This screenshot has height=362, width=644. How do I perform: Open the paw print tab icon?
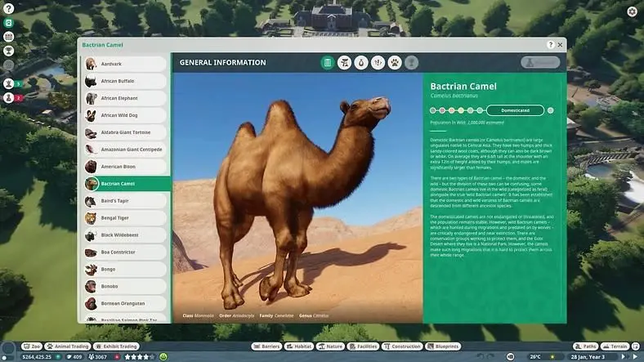395,63
